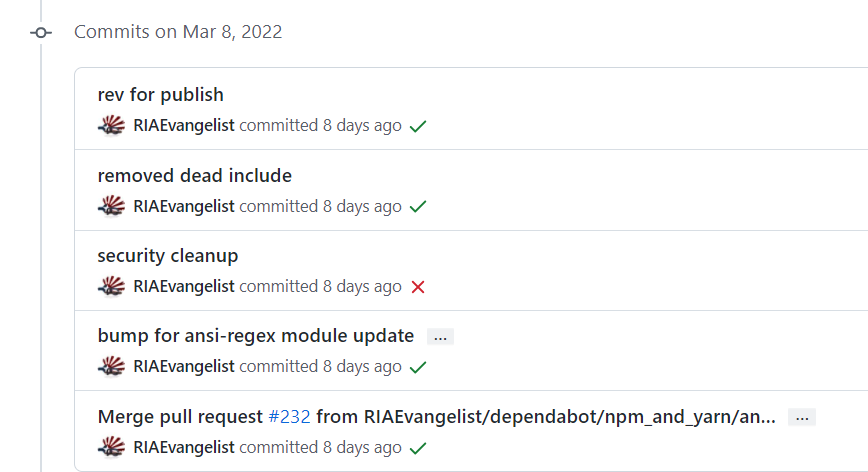Click green check status on "rev for publish"
The image size is (868, 472).
418,126
